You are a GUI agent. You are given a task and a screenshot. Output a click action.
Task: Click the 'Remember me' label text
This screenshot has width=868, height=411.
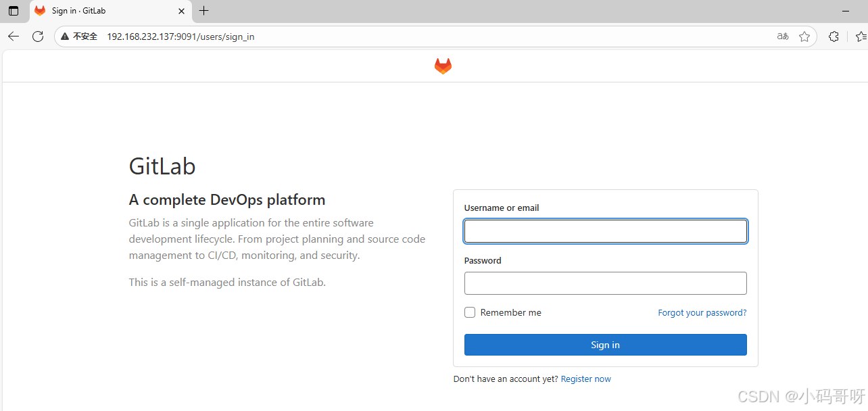[511, 313]
